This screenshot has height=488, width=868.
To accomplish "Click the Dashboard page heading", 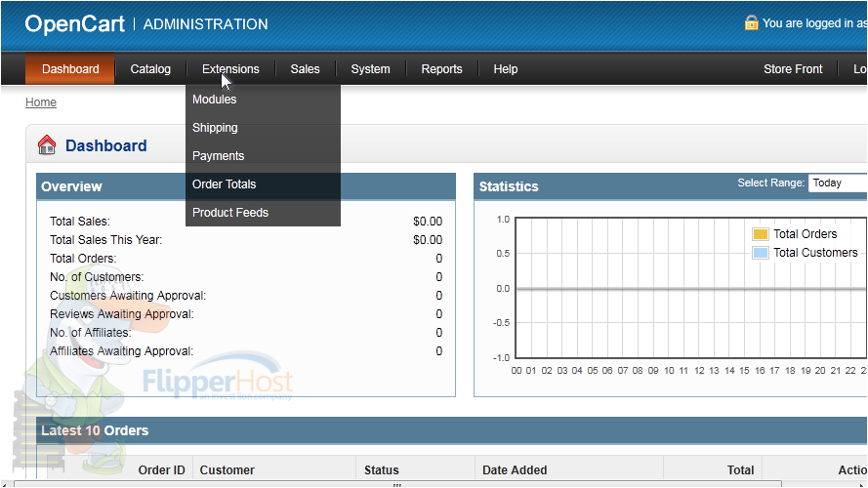I will pyautogui.click(x=106, y=145).
